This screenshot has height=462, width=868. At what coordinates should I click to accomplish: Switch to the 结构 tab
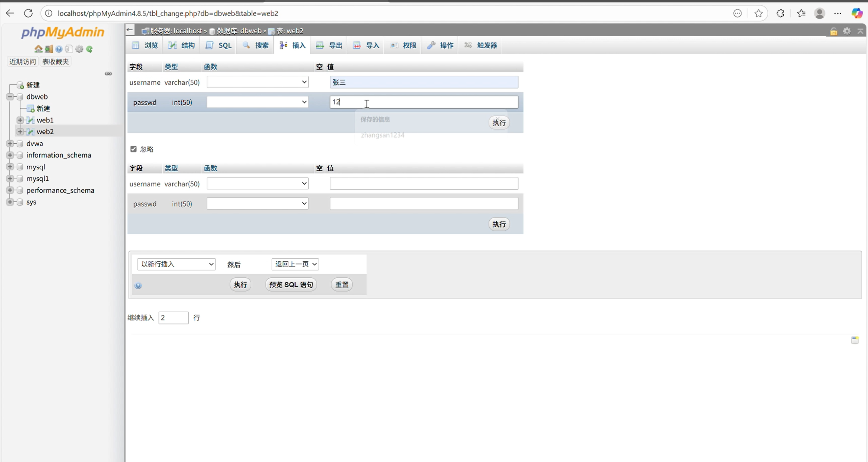point(182,45)
